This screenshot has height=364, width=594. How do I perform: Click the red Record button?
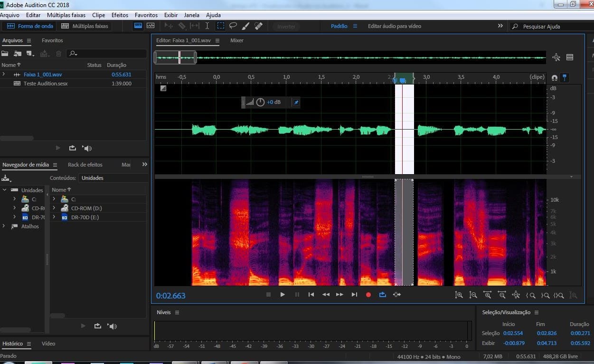(x=368, y=295)
